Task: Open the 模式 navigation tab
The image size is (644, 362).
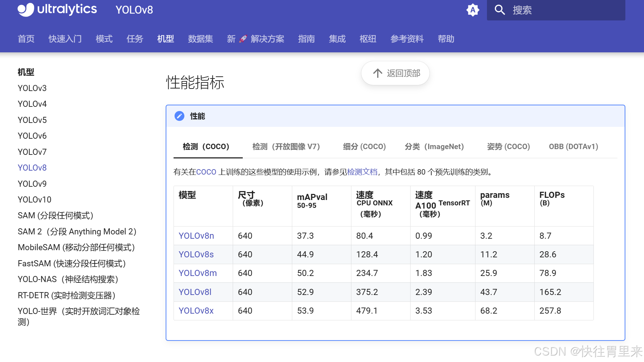Action: point(104,39)
